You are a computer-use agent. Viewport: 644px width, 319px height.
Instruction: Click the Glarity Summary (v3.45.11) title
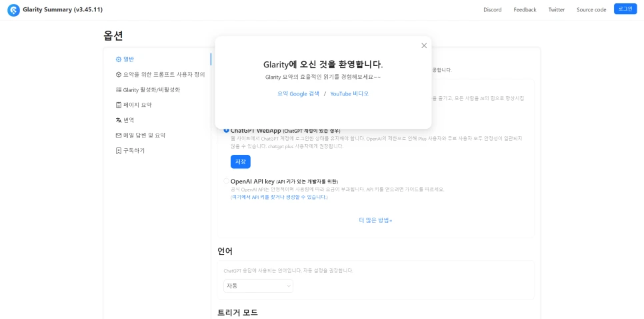tap(63, 10)
